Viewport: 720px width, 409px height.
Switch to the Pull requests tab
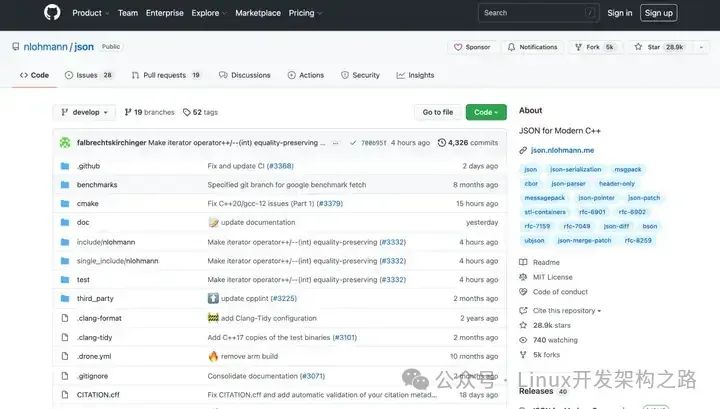coord(166,75)
